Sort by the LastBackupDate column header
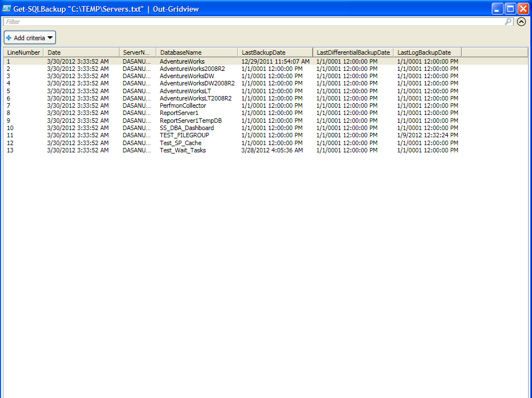This screenshot has height=398, width=532. 275,52
